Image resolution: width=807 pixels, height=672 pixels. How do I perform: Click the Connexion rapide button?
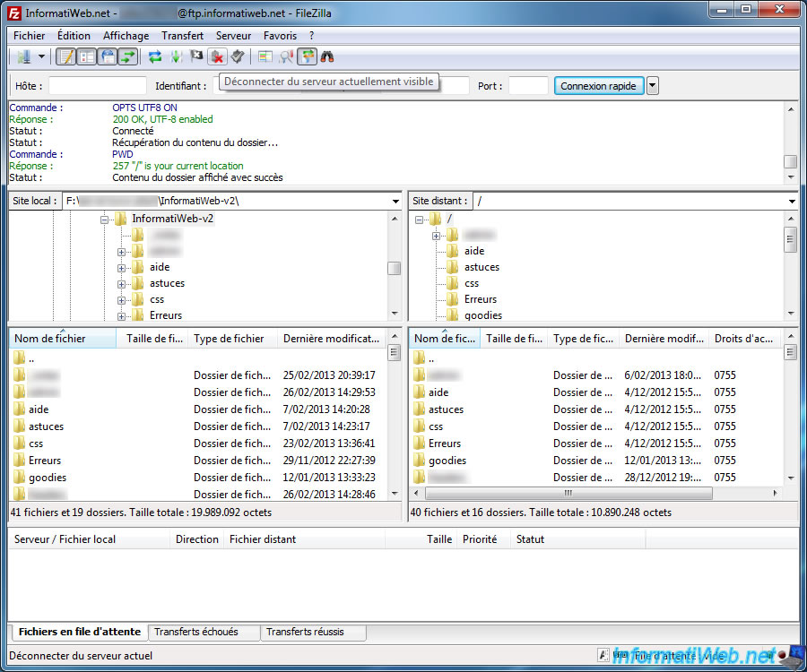click(598, 86)
